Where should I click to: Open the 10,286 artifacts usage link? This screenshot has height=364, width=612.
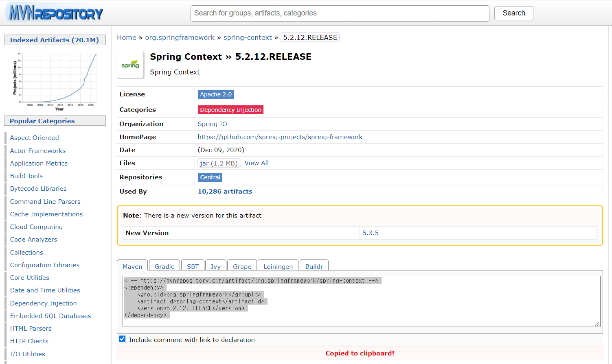pos(225,192)
